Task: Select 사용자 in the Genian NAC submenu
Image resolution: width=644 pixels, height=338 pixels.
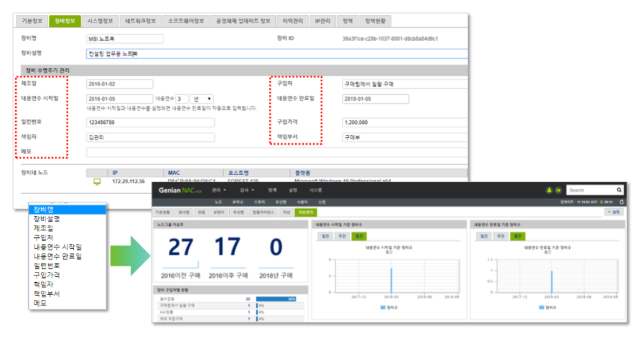Action: click(x=303, y=202)
